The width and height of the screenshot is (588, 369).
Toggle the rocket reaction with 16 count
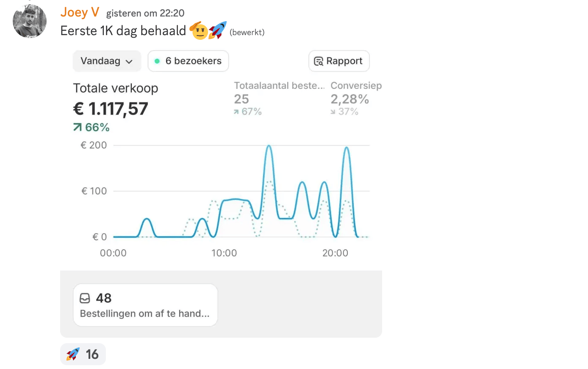coord(83,354)
